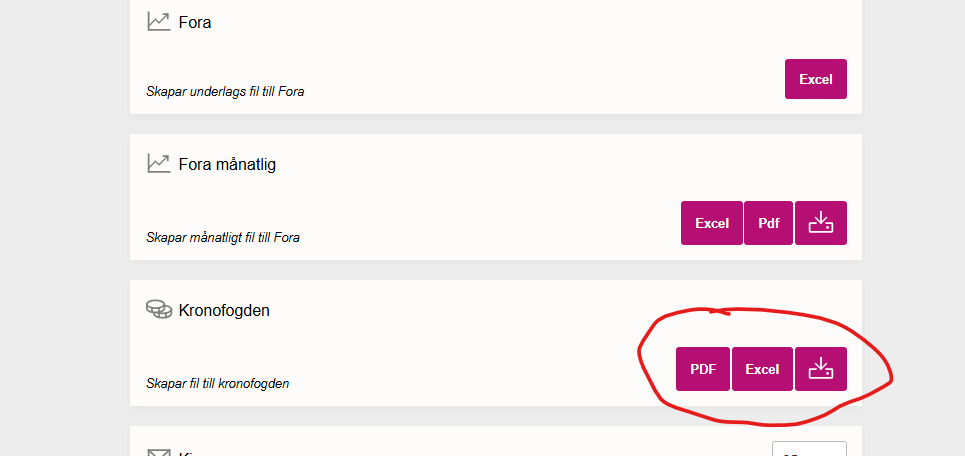This screenshot has width=965, height=456.
Task: Select the Fora månatlig section title
Action: 227,164
